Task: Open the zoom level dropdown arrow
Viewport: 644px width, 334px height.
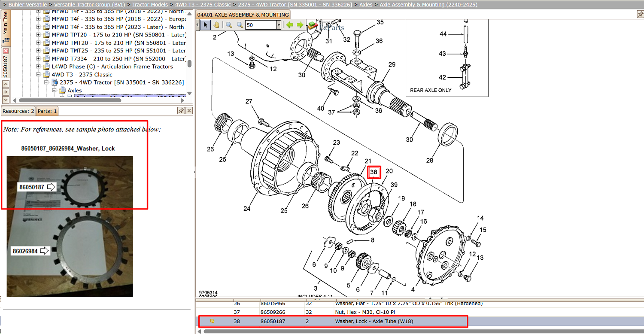Action: [x=279, y=25]
